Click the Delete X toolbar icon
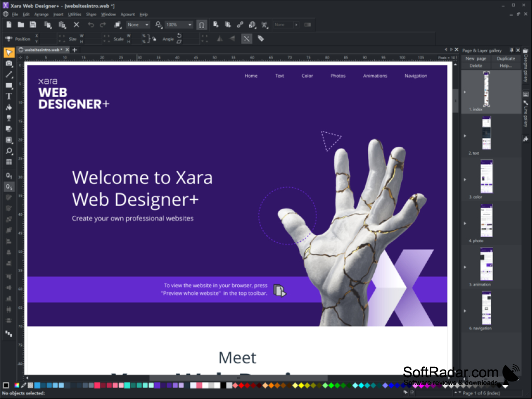Viewport: 532px width, 399px height. point(76,25)
